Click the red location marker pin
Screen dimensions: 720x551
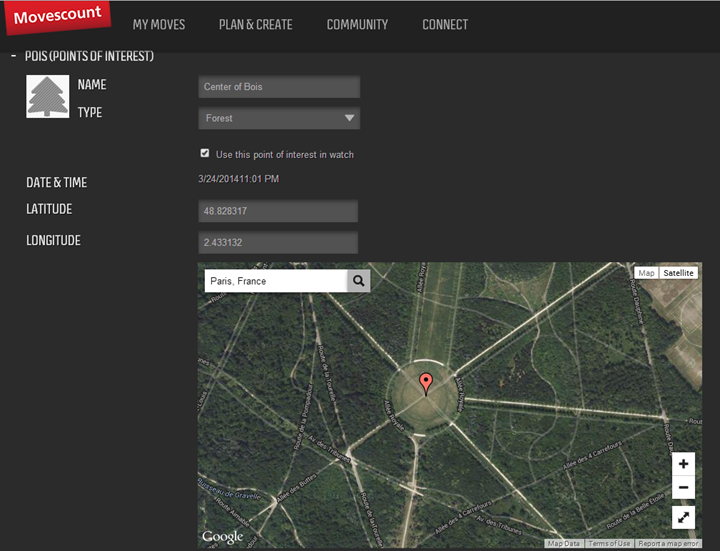(x=426, y=384)
